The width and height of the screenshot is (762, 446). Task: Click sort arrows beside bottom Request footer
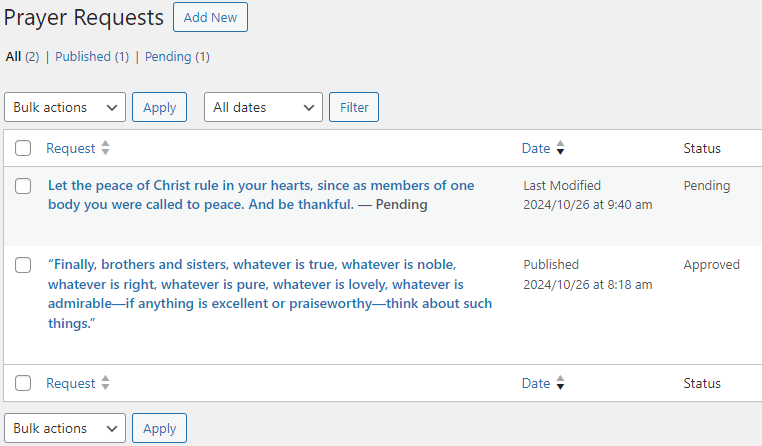[106, 383]
